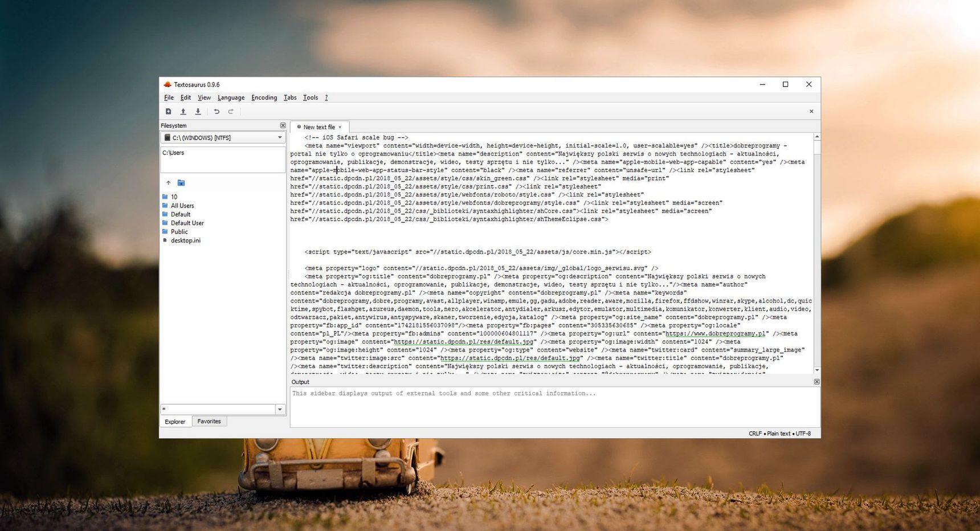Click Plain text in status bar

[778, 434]
